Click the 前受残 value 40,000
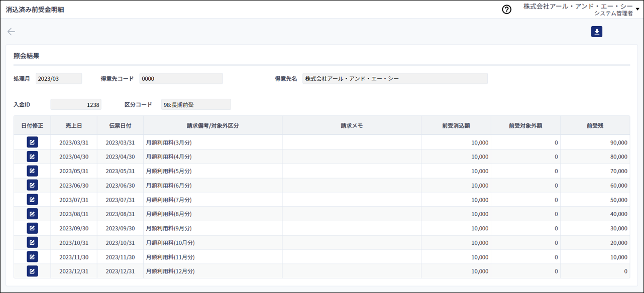The height and width of the screenshot is (293, 644). point(619,214)
